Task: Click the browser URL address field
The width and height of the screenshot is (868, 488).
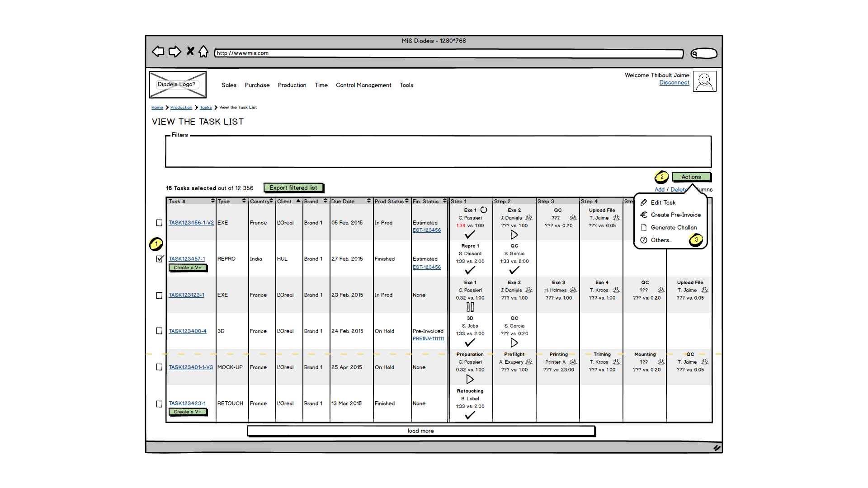Action: click(x=448, y=53)
